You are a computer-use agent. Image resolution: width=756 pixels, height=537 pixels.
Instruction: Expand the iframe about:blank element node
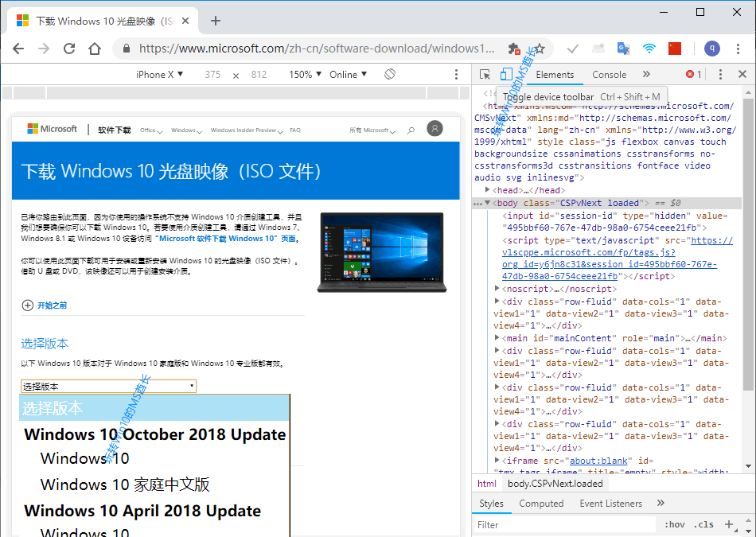pos(497,461)
